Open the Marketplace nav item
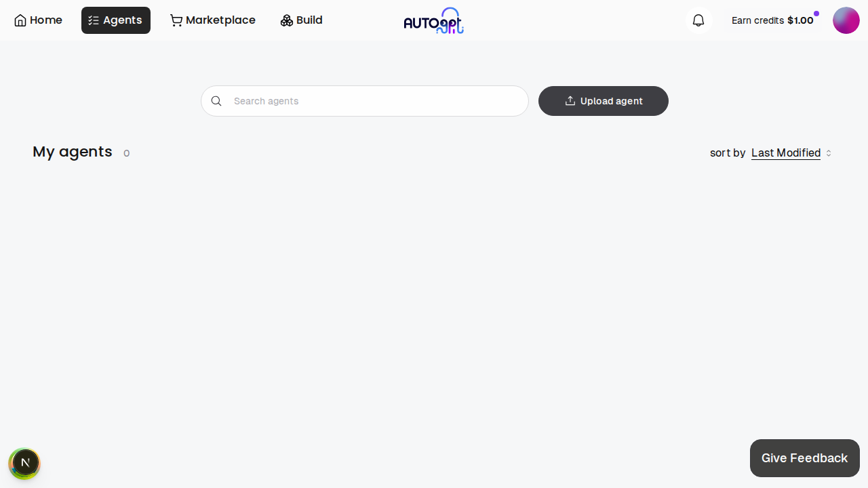This screenshot has width=868, height=488. point(220,20)
